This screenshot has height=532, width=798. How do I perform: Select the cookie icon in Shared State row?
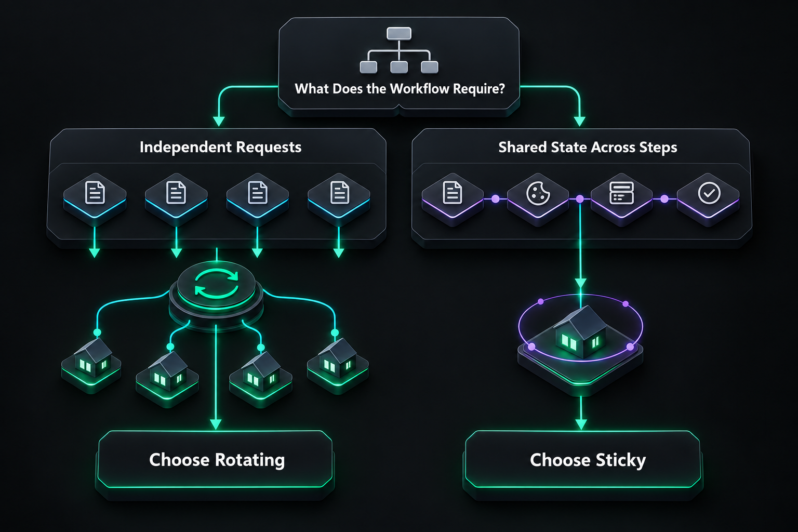(538, 193)
